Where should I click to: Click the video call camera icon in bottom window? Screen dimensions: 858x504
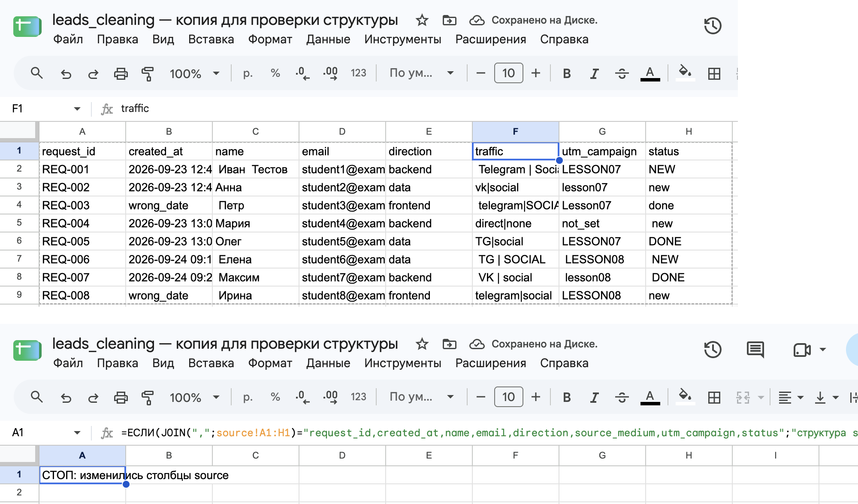pyautogui.click(x=802, y=350)
